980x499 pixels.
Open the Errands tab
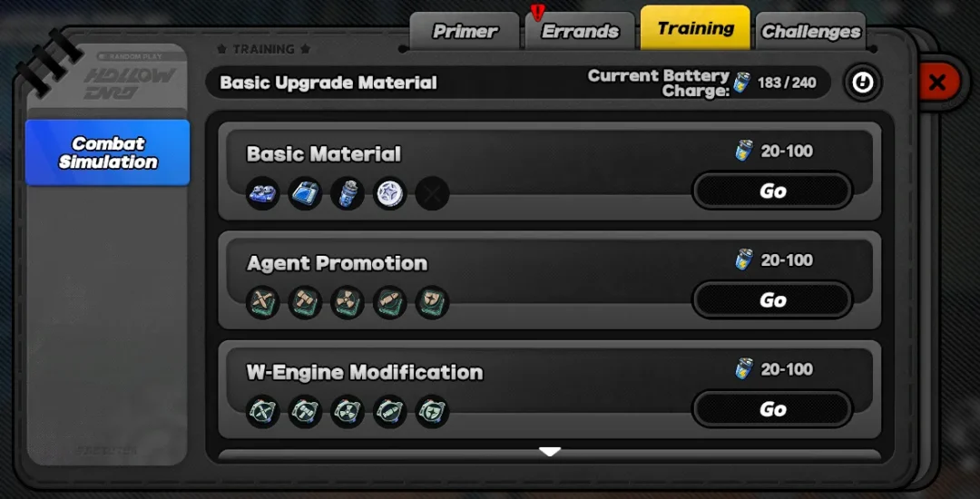click(580, 31)
